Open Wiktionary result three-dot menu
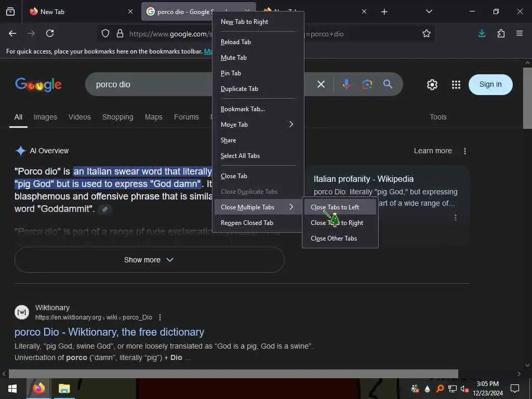532x399 pixels. (160, 317)
